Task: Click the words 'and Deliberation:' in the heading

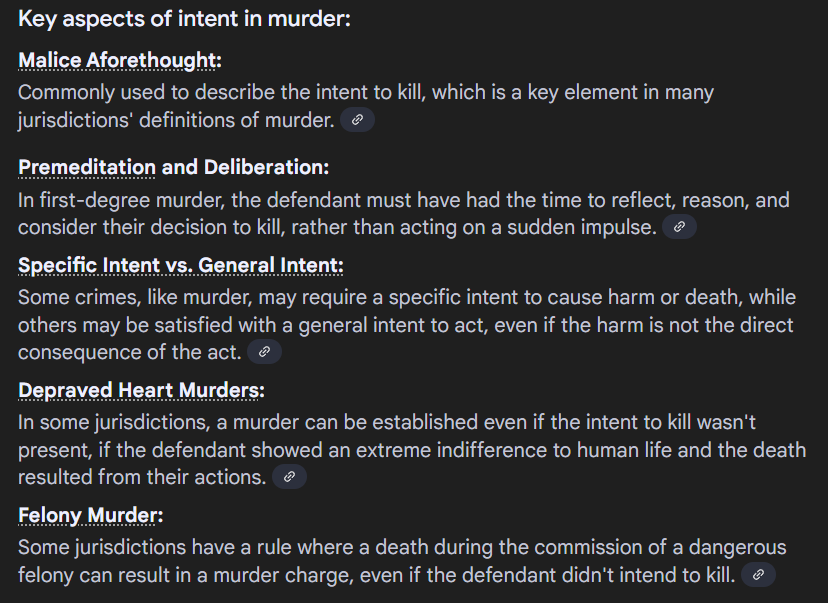Action: (x=245, y=167)
